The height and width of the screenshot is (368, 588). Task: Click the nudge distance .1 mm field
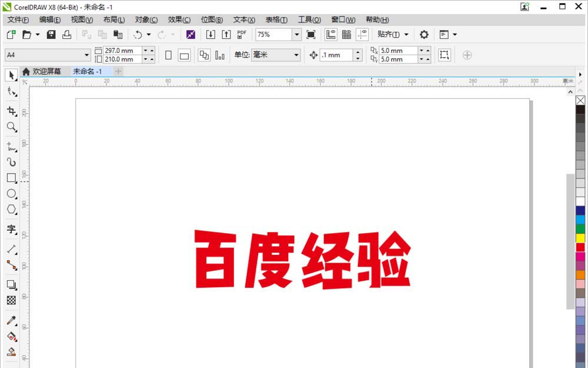point(336,55)
